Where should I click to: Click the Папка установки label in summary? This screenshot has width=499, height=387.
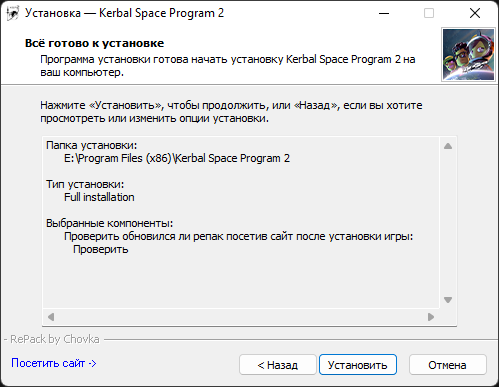pyautogui.click(x=91, y=145)
